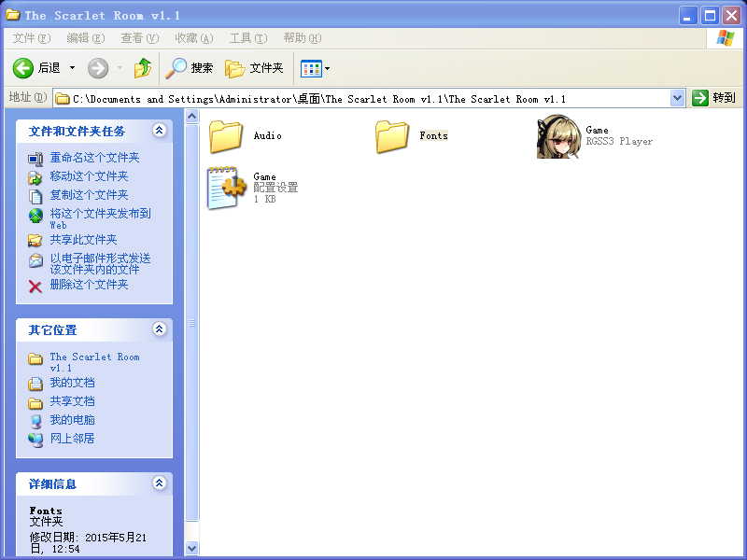The height and width of the screenshot is (560, 747).
Task: Click the RGSS3 Player description text
Action: point(619,142)
